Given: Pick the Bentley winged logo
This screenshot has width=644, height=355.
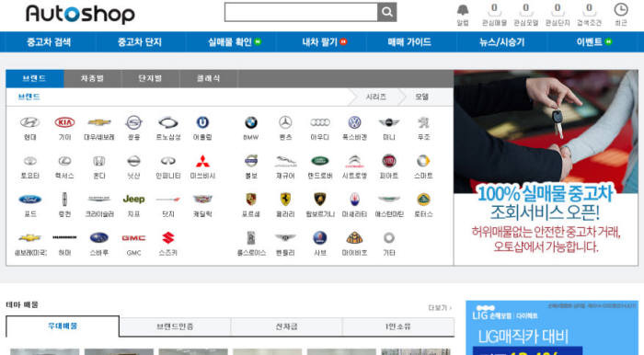Looking at the screenshot, I should click(285, 238).
